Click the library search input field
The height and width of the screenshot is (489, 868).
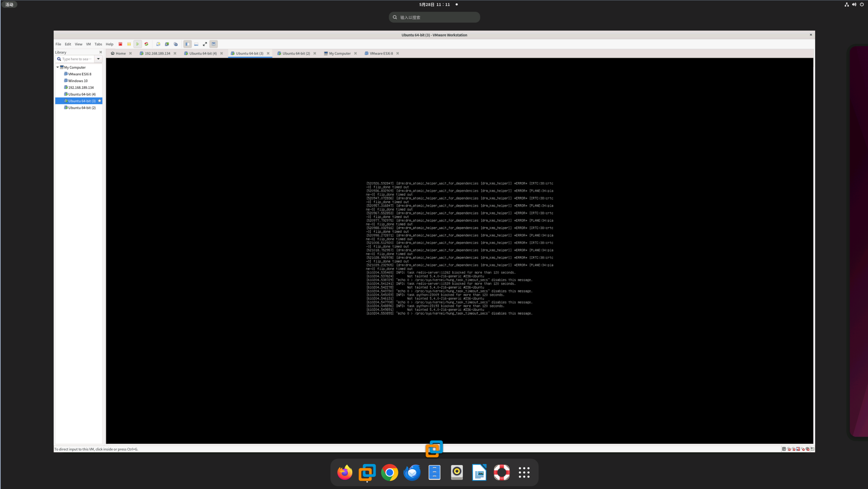[76, 59]
